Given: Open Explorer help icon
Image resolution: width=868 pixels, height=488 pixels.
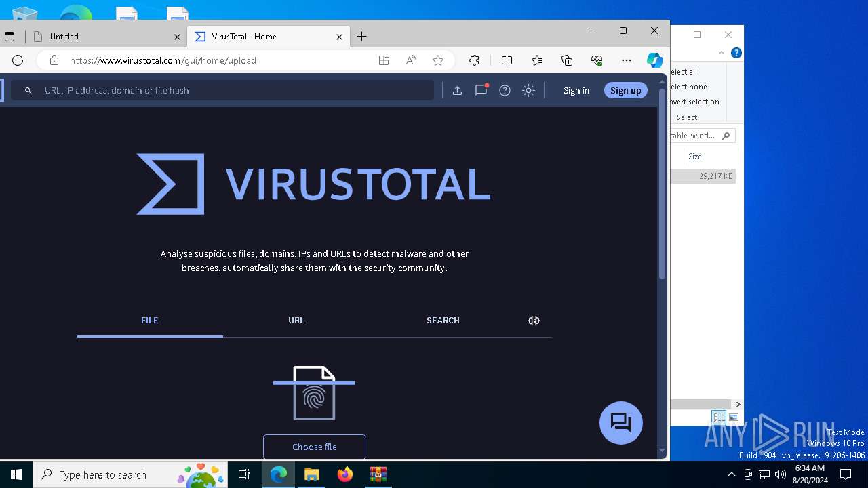Looking at the screenshot, I should (736, 53).
